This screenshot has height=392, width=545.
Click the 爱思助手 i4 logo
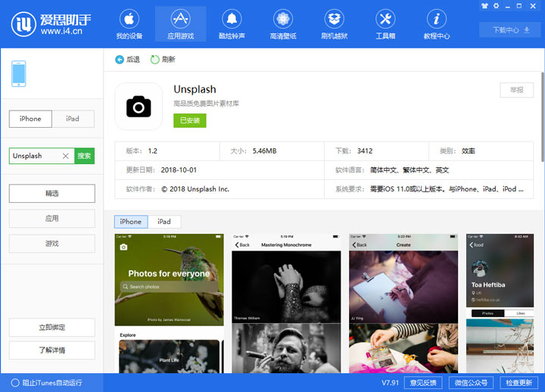[51, 24]
